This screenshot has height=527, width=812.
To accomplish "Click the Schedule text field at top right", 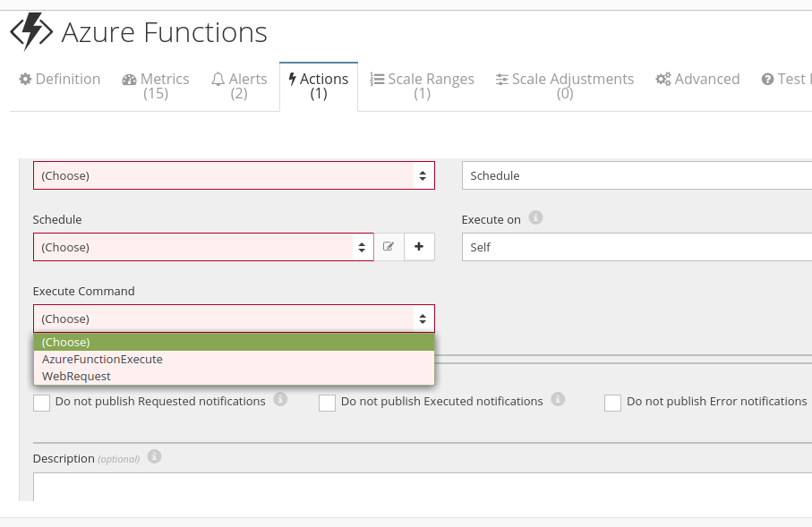I will click(637, 175).
